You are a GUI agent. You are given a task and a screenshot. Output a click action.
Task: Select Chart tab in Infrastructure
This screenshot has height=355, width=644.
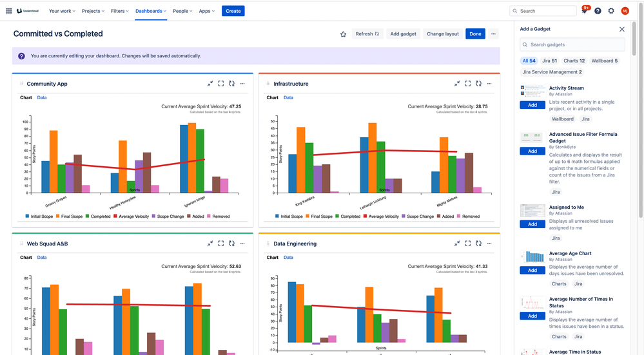pyautogui.click(x=272, y=98)
